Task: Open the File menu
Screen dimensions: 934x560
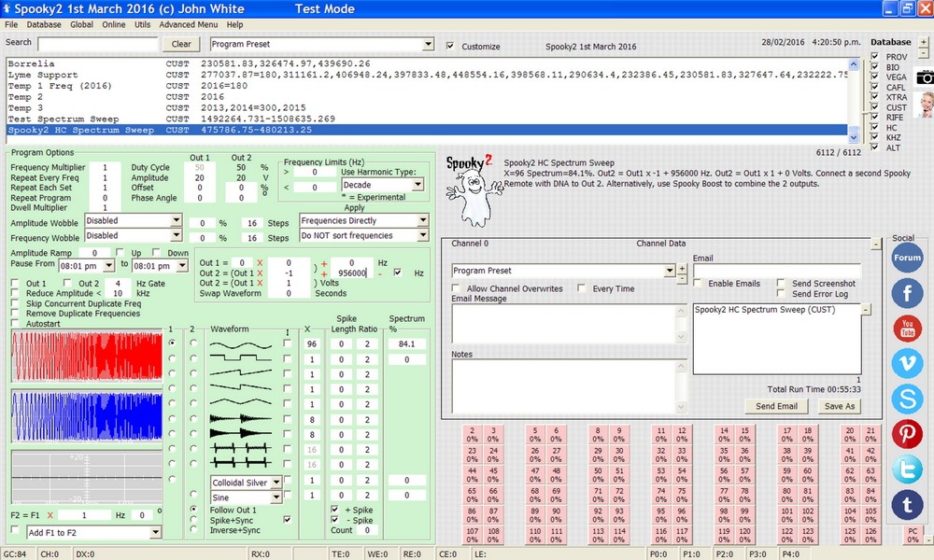Action: (11, 24)
